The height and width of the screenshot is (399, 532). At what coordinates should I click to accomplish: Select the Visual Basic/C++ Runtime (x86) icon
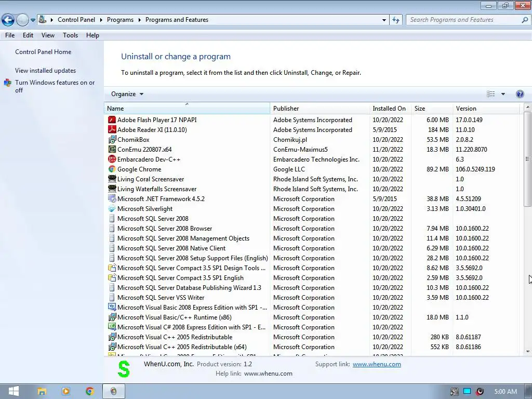(112, 317)
